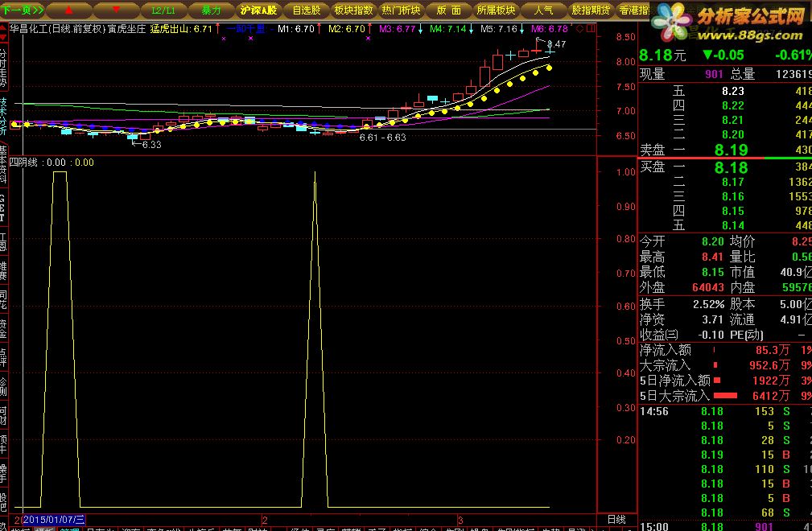
Task: Click the 5日大宗流入 red bar
Action: [x=725, y=396]
